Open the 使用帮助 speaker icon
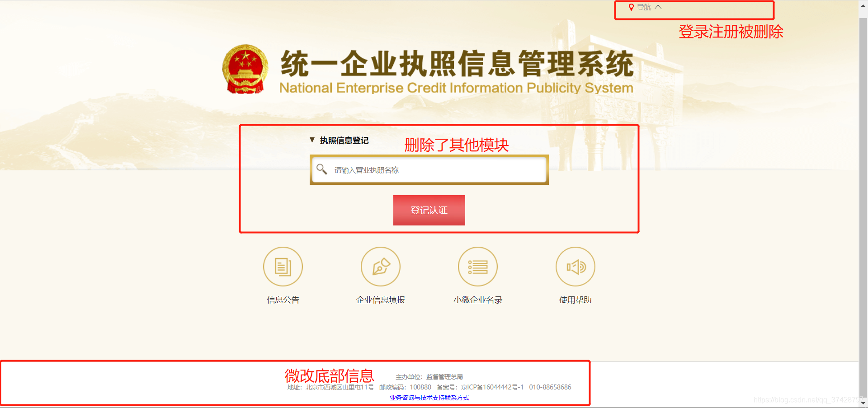The image size is (868, 408). click(576, 267)
